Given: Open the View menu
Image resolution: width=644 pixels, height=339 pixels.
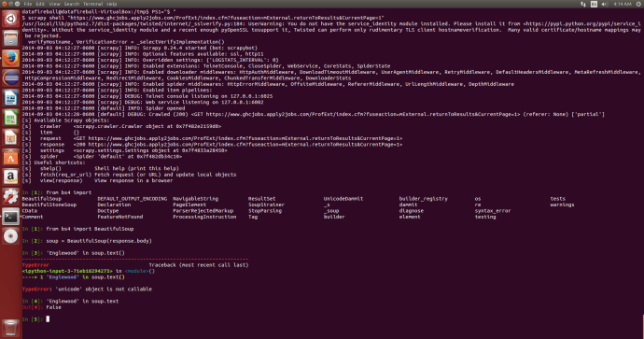Looking at the screenshot, I should (x=55, y=4).
